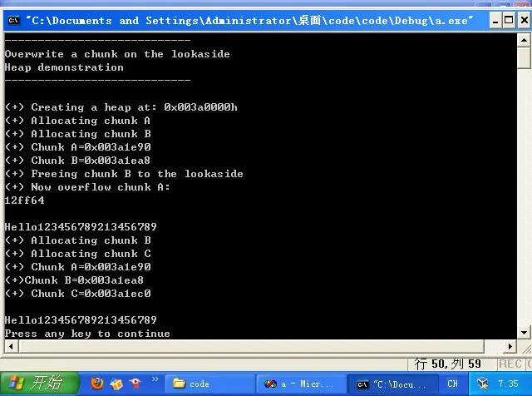This screenshot has height=396, width=532.
Task: Switch to the code folder taskbar button
Action: point(210,384)
